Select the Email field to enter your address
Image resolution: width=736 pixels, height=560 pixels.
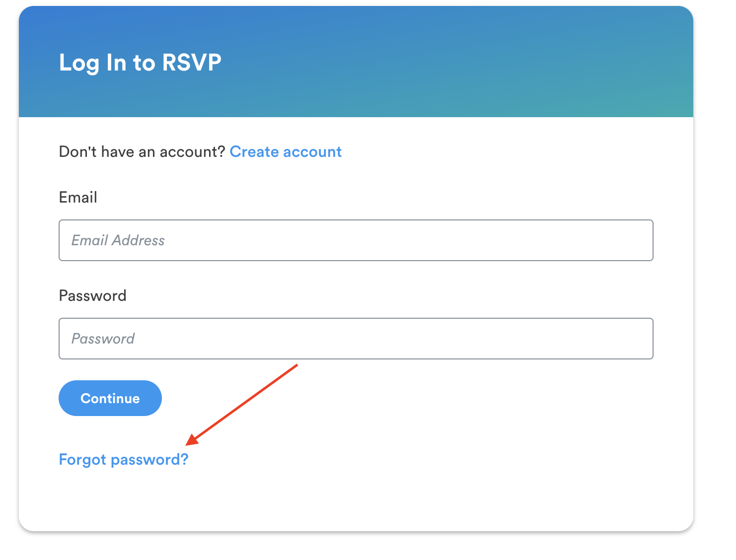point(356,240)
